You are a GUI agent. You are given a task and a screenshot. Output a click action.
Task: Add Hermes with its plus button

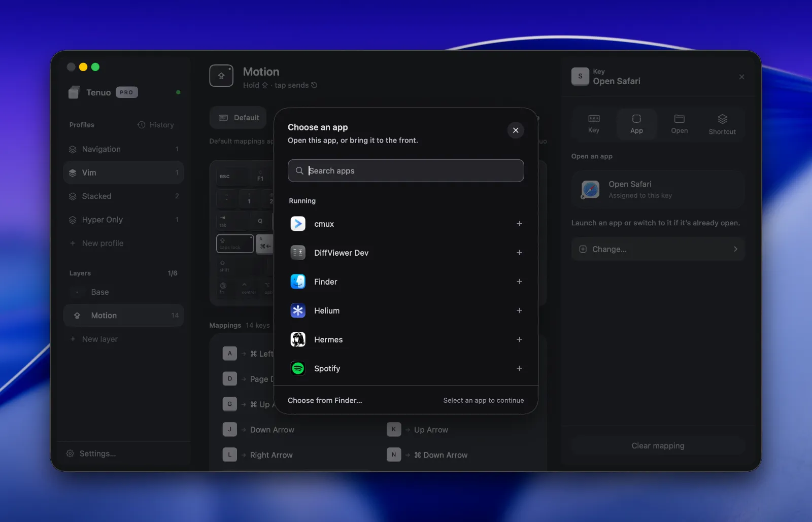pos(519,339)
